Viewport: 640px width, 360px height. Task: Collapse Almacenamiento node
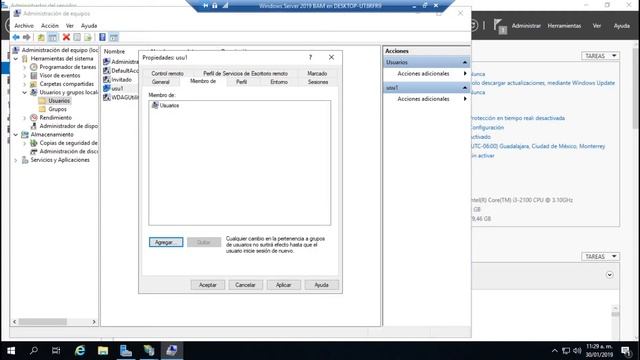tap(16, 135)
